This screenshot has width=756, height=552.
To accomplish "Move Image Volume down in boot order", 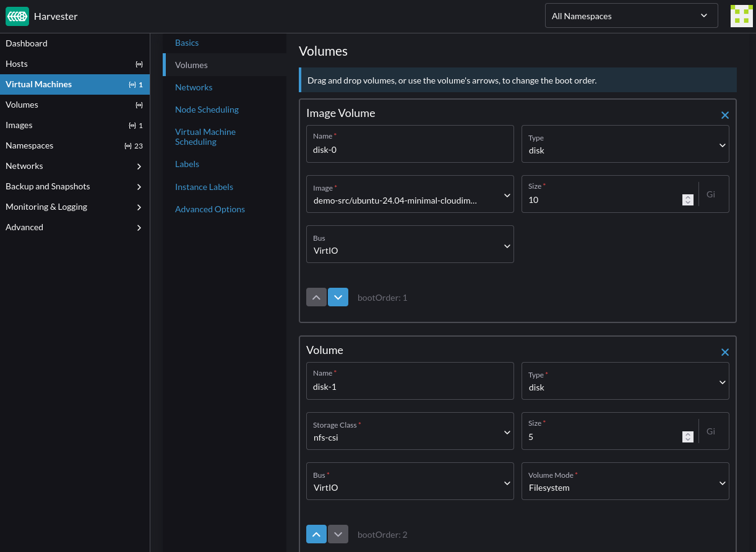I will (x=338, y=297).
